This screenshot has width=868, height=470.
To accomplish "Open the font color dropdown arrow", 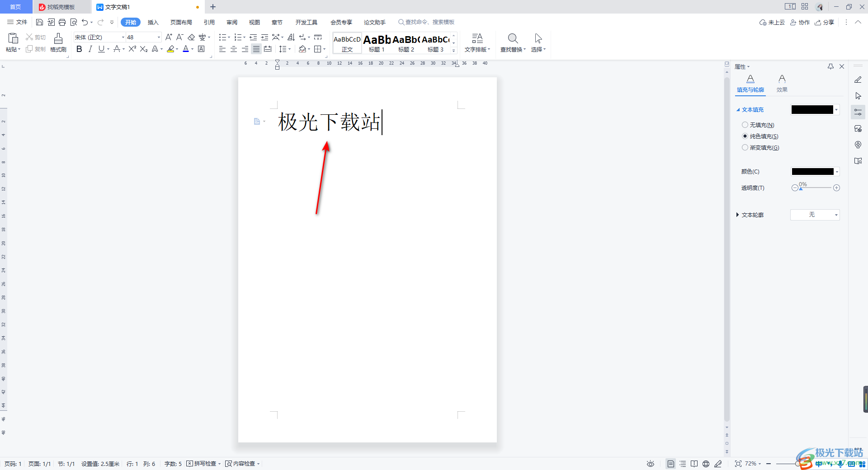I will tap(193, 49).
